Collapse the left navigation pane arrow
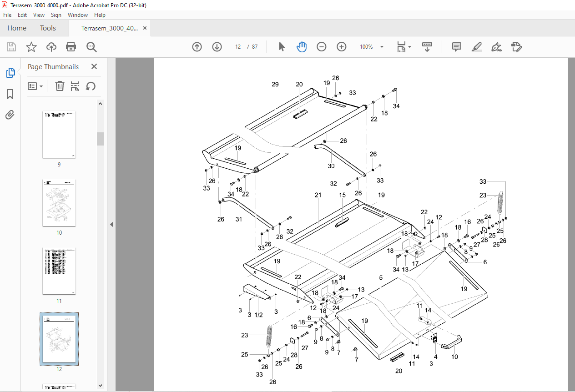 click(111, 224)
